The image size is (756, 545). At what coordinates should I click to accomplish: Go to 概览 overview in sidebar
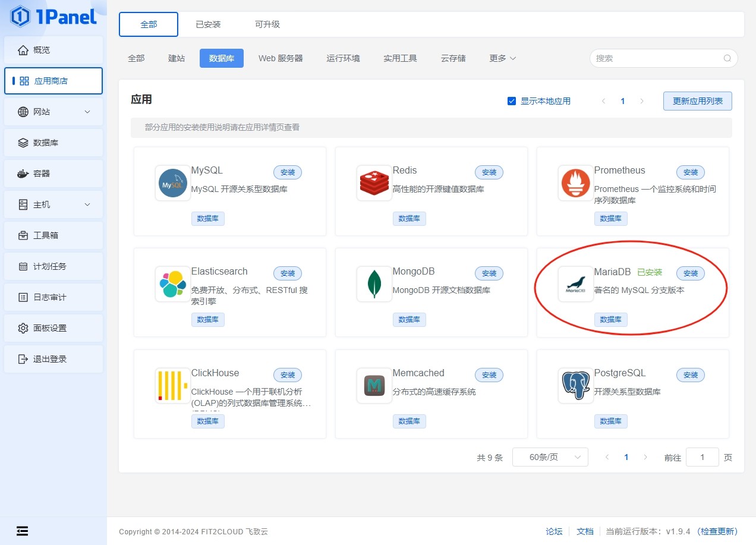[53, 50]
